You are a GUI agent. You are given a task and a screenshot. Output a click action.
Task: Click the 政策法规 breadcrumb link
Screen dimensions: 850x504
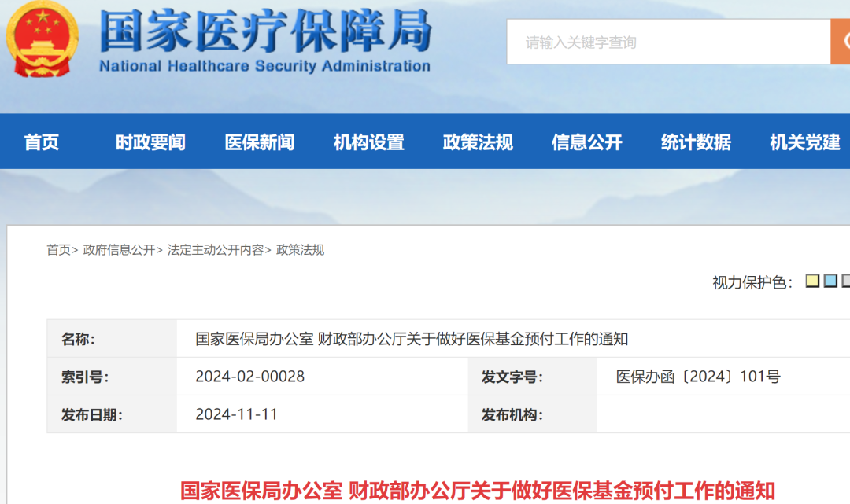click(x=300, y=250)
